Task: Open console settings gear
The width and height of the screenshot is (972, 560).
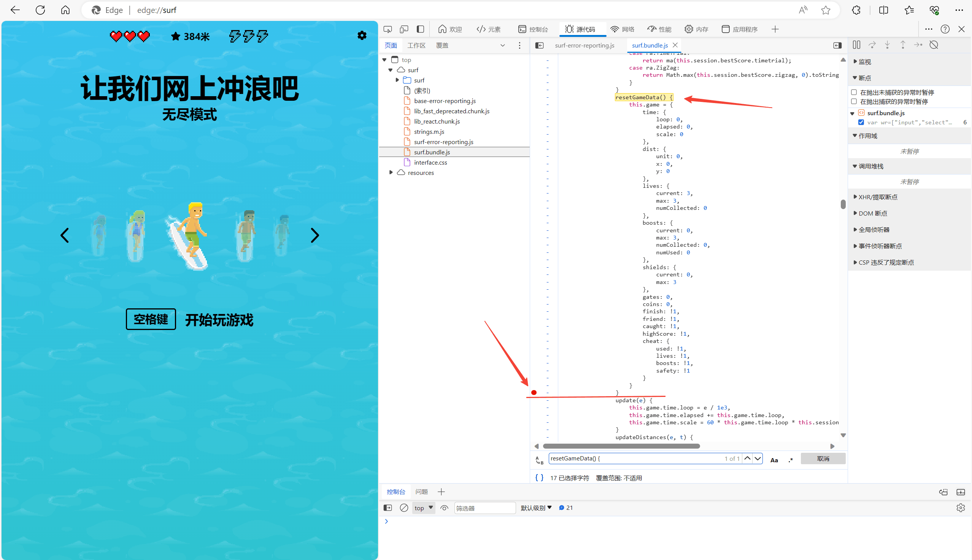Action: click(961, 508)
